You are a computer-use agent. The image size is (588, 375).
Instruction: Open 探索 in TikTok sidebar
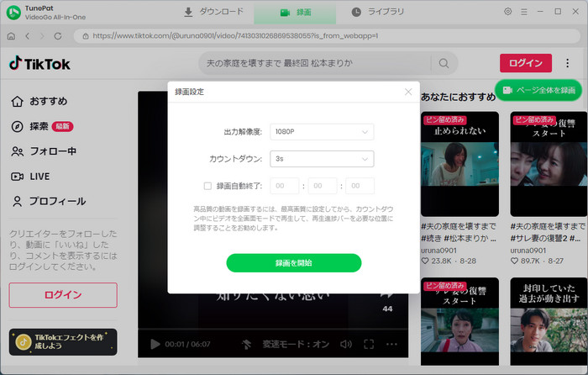tap(42, 126)
